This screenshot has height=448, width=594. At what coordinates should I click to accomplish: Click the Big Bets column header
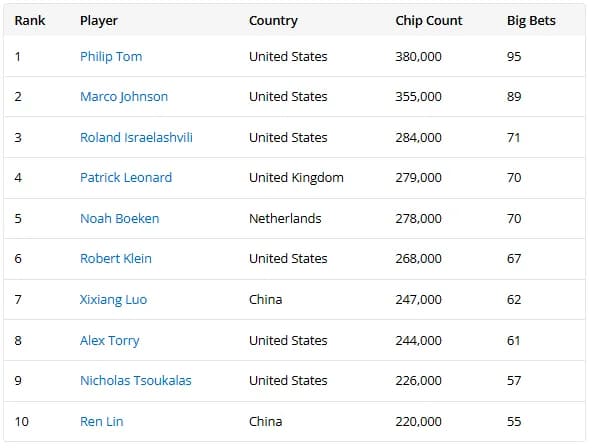pos(531,20)
